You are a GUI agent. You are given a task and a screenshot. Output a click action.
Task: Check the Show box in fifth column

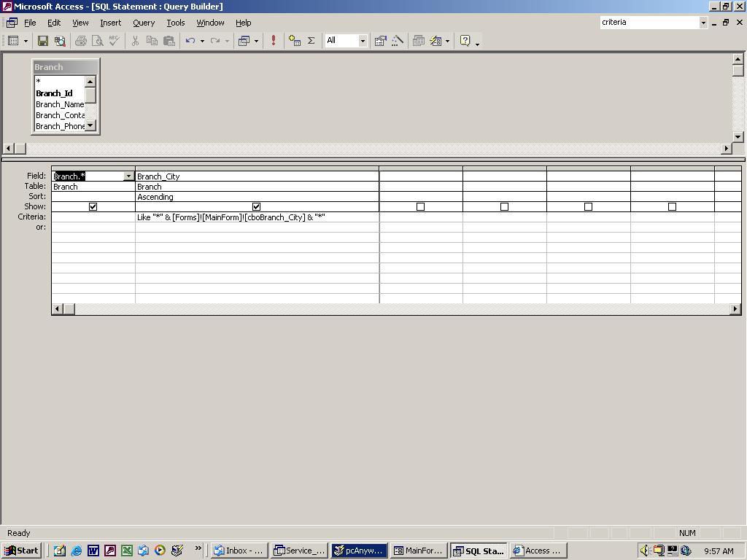[x=588, y=206]
